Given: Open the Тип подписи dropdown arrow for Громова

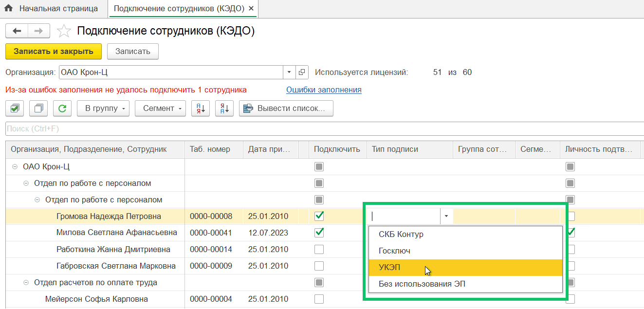Looking at the screenshot, I should tap(446, 216).
